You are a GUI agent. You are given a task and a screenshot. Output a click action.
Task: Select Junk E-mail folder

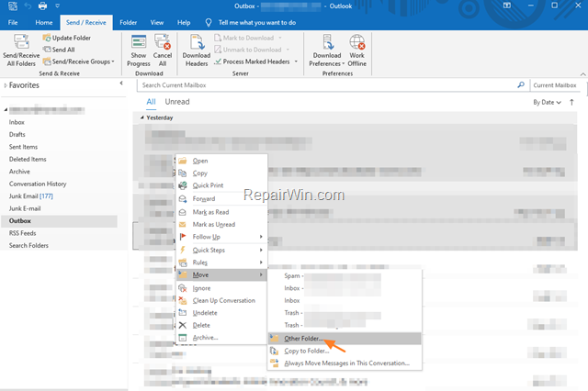(x=25, y=208)
